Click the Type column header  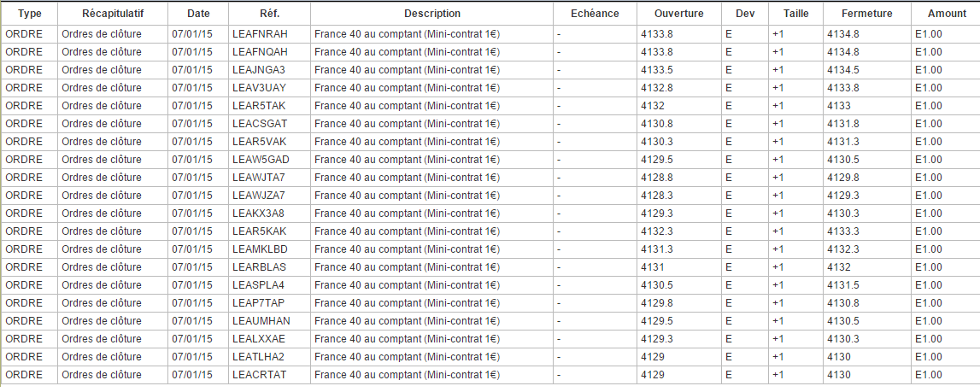tap(29, 14)
